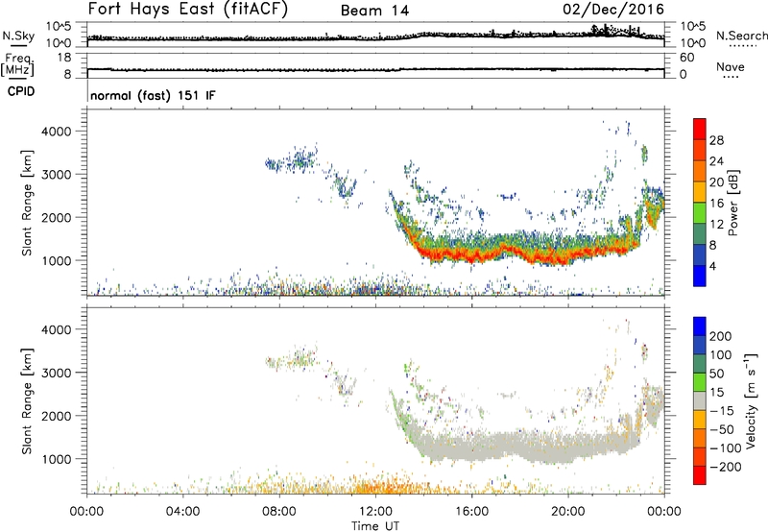The image size is (768, 532).
Task: Click the gray Velocity colorbar segment between 15 and -15
Action: coord(700,400)
